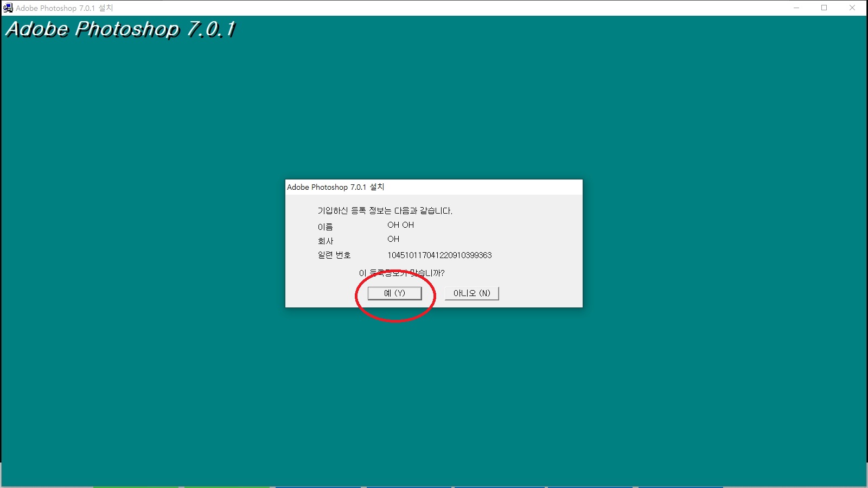Click the installer icon in the window title bar
This screenshot has height=488, width=868.
click(x=8, y=8)
